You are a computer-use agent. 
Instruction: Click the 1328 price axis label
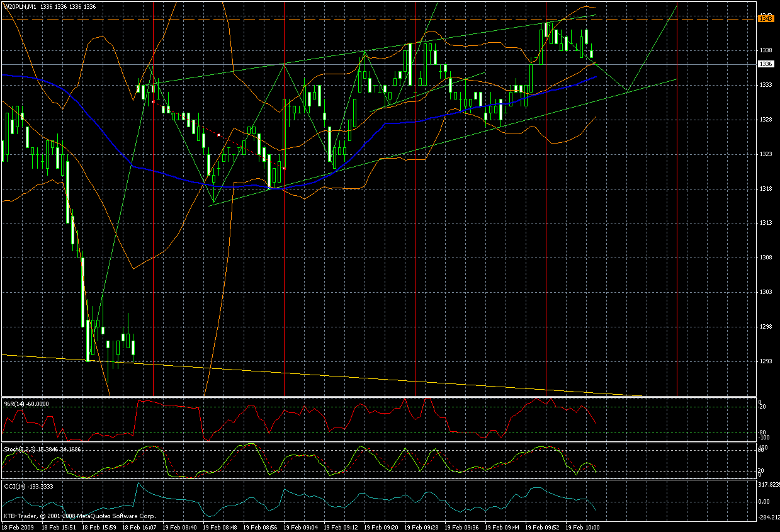[x=766, y=119]
